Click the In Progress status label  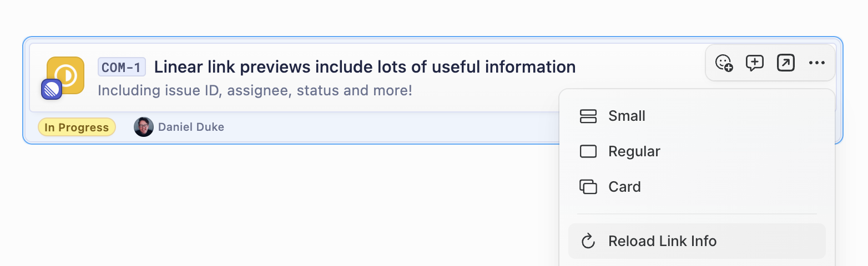coord(77,127)
